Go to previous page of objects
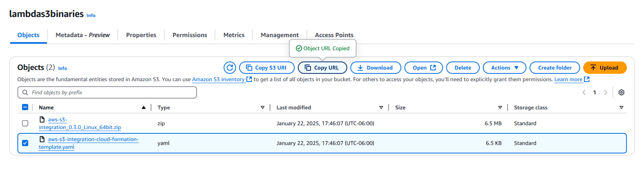 point(584,93)
